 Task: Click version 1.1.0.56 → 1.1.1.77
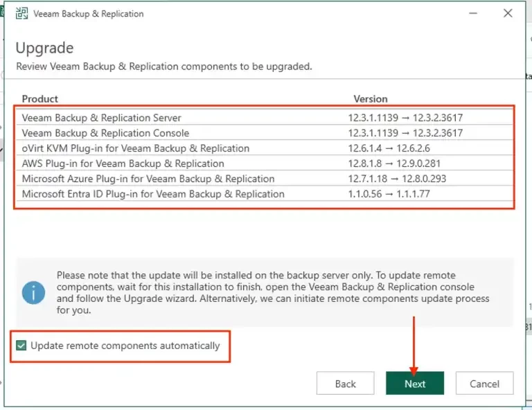(389, 194)
